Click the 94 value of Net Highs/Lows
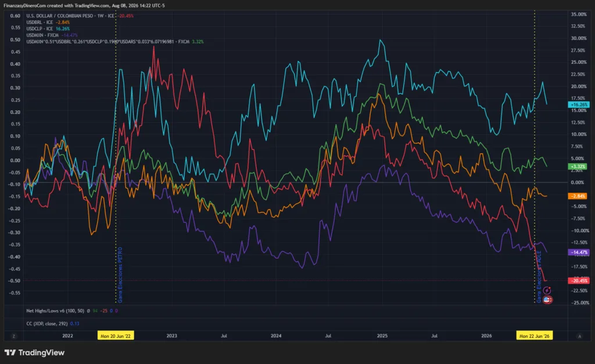595x364 pixels. tap(95, 311)
